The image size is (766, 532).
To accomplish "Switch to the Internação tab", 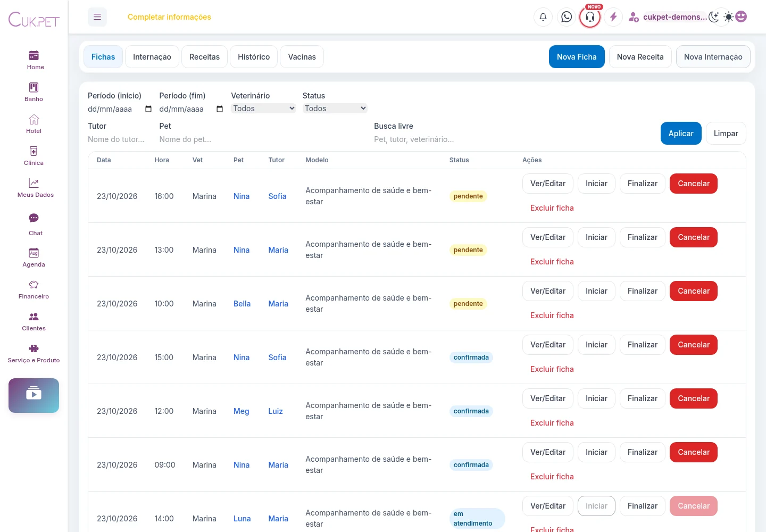I will 152,57.
